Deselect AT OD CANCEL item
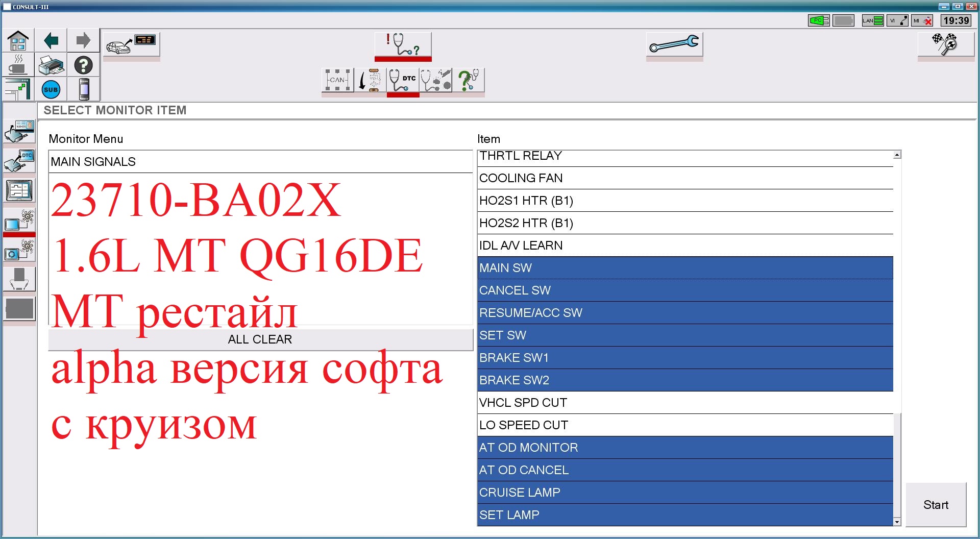 click(685, 470)
